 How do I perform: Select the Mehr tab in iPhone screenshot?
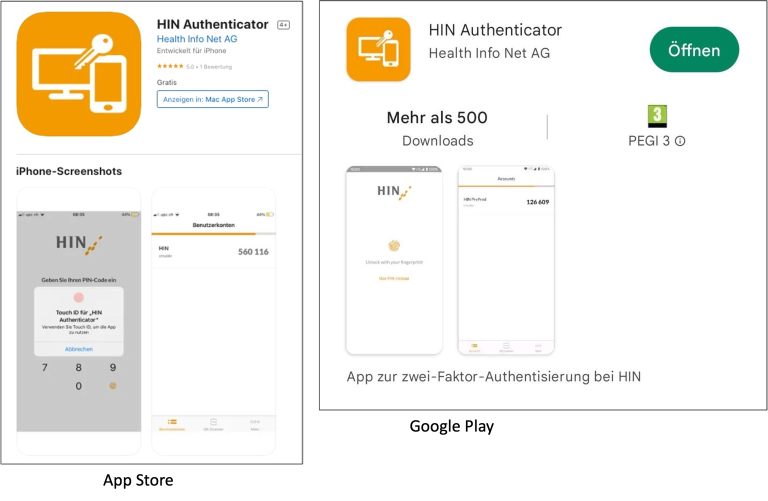[x=255, y=425]
